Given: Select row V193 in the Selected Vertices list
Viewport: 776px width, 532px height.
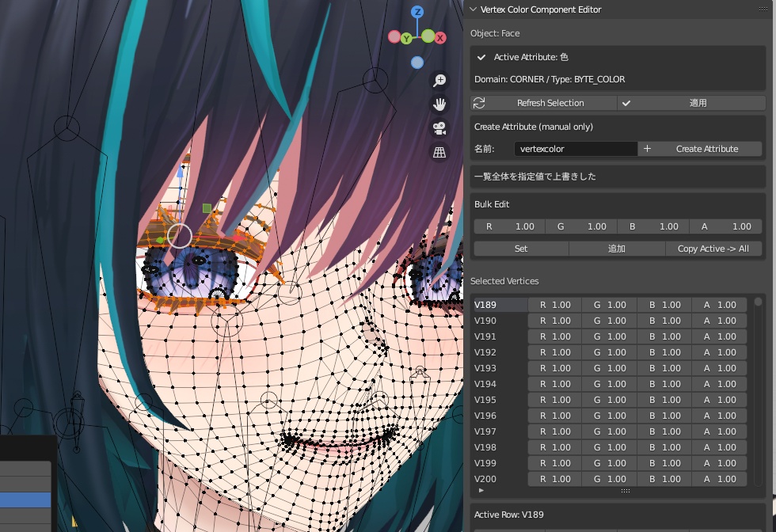Looking at the screenshot, I should click(495, 367).
